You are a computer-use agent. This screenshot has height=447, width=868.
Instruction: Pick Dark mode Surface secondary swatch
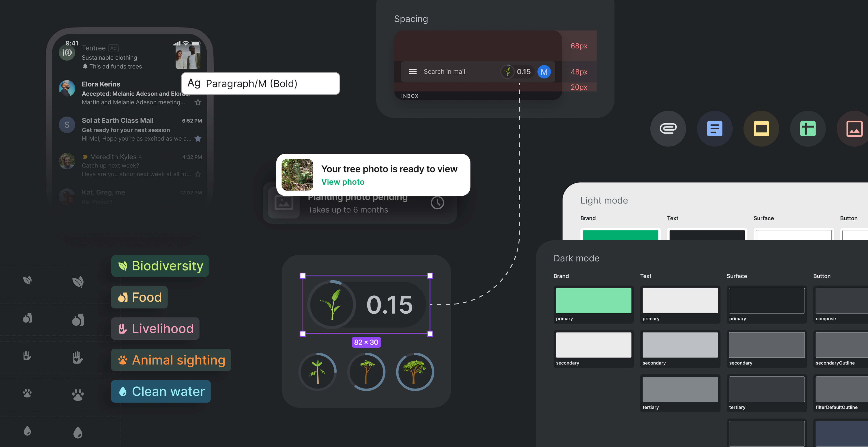(x=767, y=345)
